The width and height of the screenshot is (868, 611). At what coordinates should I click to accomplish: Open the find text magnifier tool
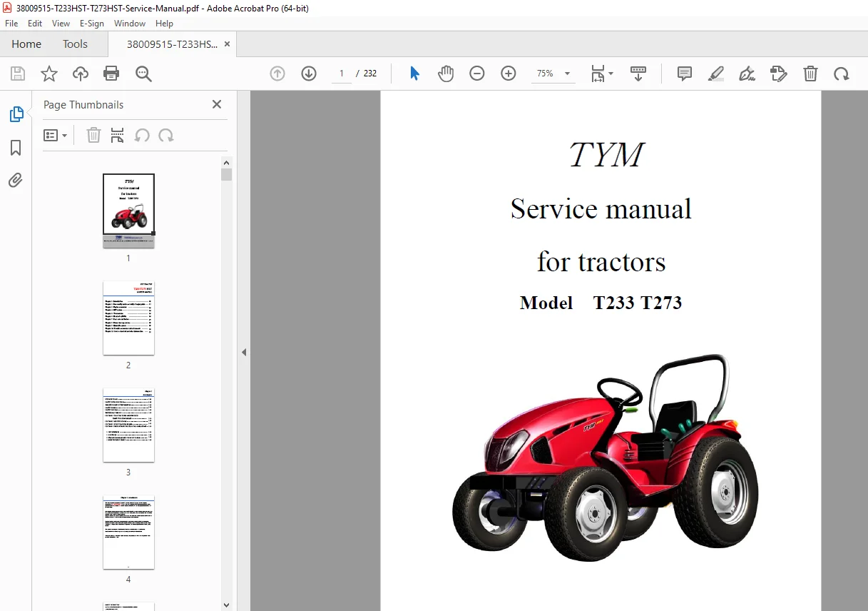pos(143,74)
